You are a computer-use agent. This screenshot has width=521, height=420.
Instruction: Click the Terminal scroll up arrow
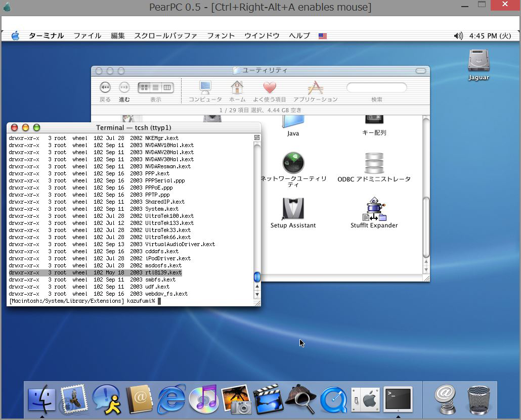pos(257,287)
